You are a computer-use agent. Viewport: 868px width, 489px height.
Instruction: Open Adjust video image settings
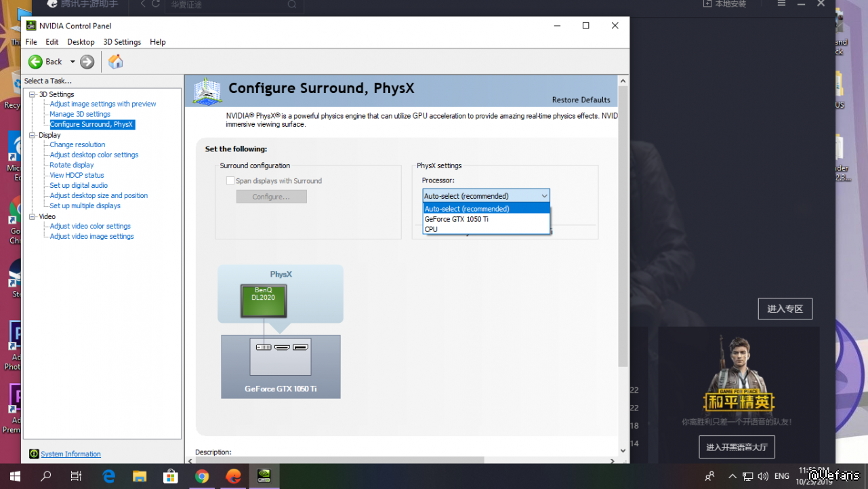tap(92, 236)
